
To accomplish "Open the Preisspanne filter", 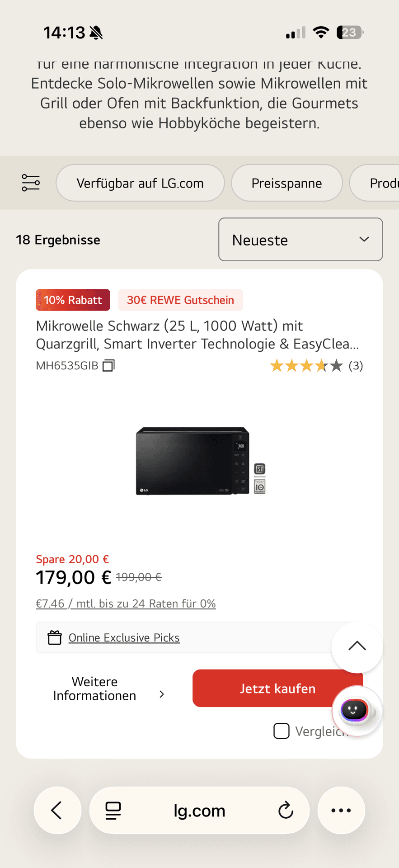I will [286, 183].
